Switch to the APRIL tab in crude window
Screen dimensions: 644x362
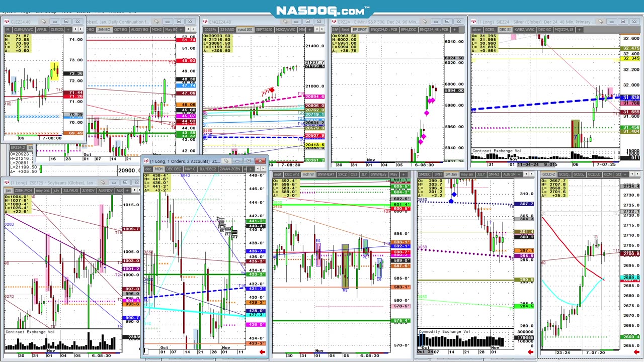point(42,30)
